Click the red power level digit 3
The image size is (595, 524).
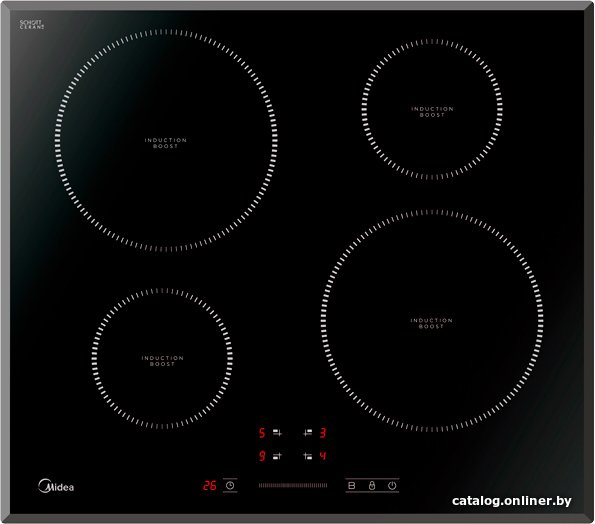tap(323, 433)
